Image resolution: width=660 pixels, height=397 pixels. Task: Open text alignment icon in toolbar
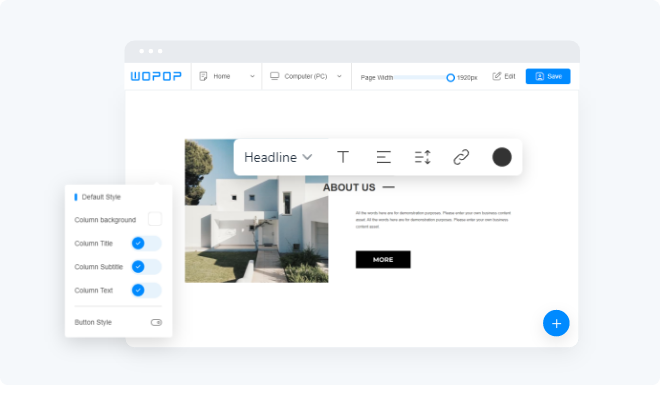(x=383, y=157)
